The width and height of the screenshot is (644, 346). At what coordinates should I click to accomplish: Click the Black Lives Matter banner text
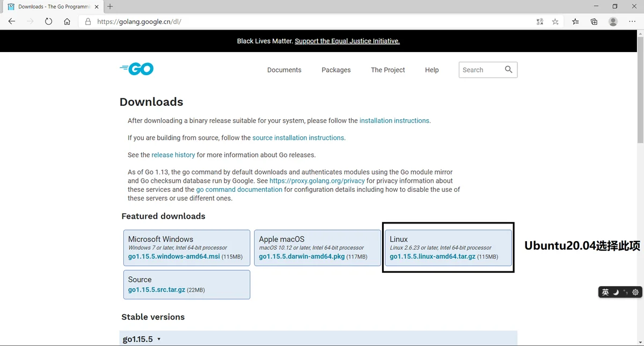click(x=265, y=41)
